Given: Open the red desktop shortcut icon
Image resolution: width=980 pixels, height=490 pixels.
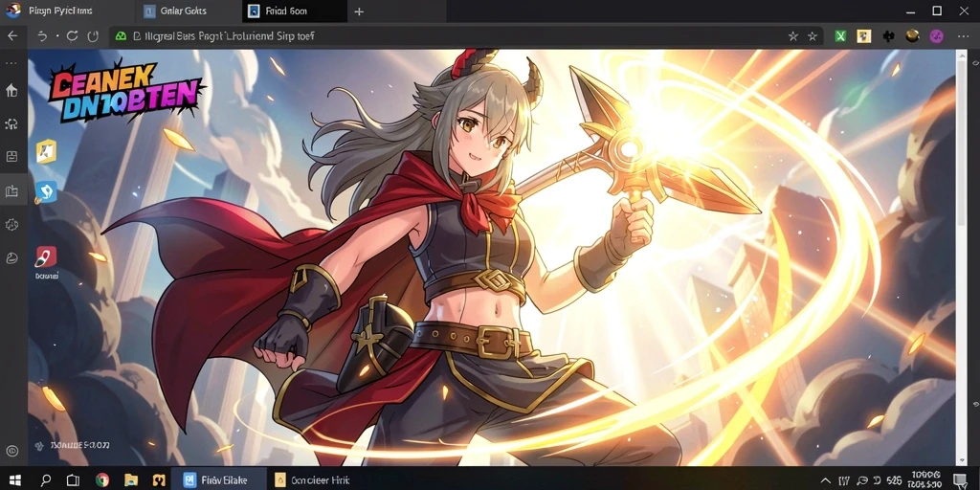Looking at the screenshot, I should (x=46, y=256).
